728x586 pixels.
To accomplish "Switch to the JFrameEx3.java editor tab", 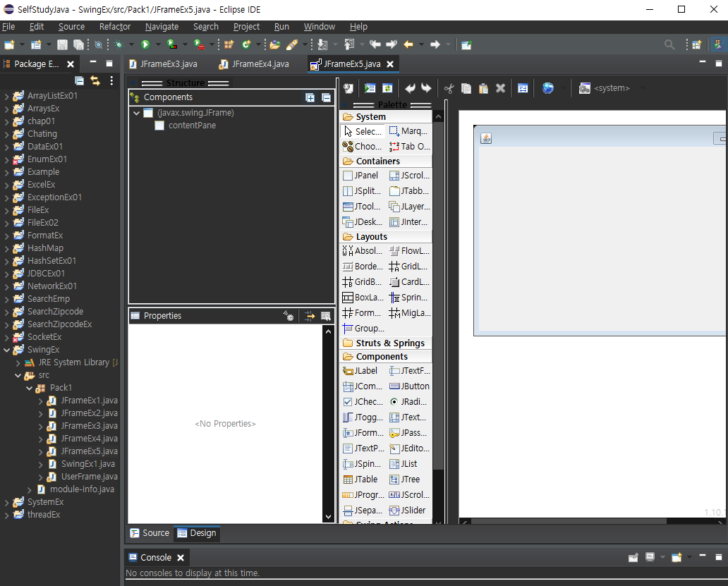I will click(x=164, y=64).
